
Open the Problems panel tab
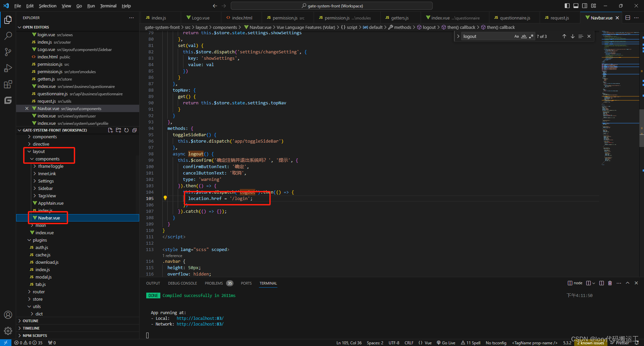point(219,283)
